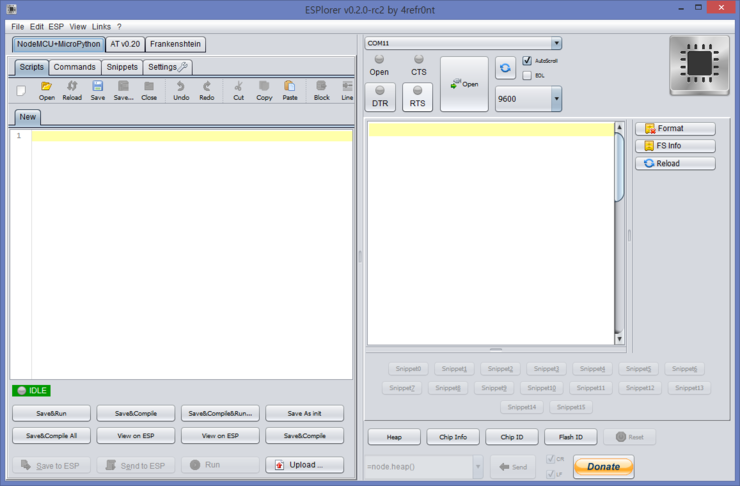Click the FS Info button
Screen dimensions: 740x486
pyautogui.click(x=675, y=146)
